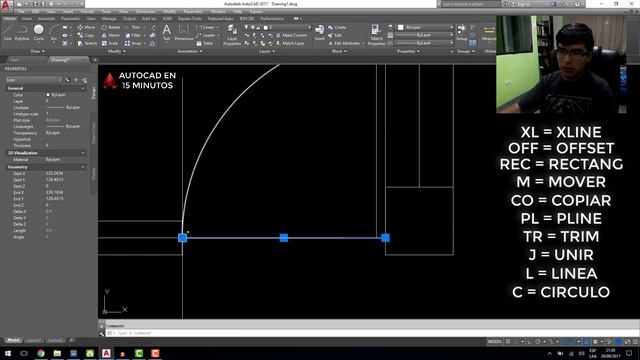Select the Arc tool
This screenshot has width=640, height=360.
53,32
